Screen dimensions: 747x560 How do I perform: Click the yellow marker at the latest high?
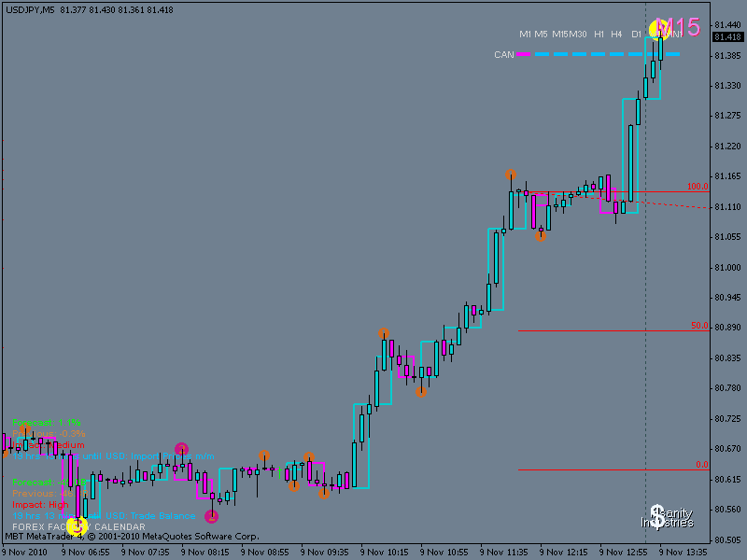coord(659,29)
